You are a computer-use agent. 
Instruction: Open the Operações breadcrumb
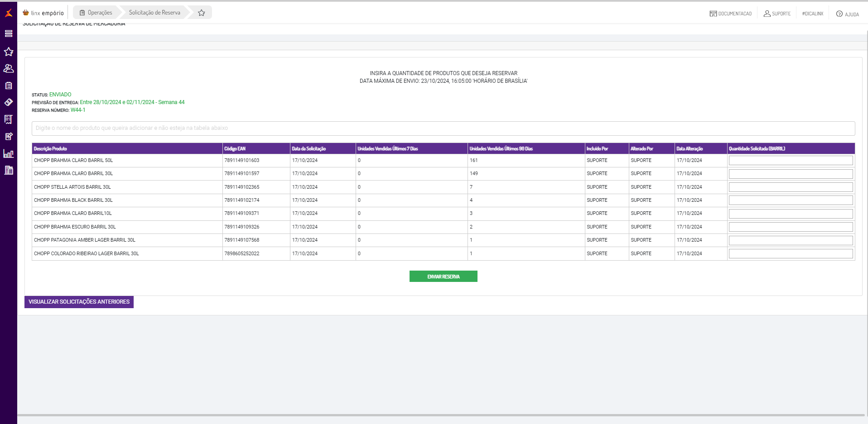(96, 13)
